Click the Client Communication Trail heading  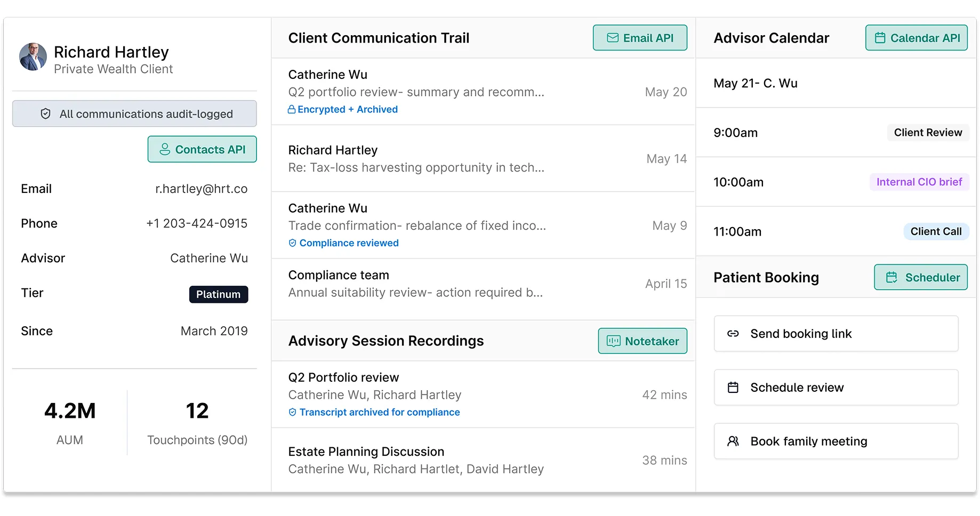(379, 38)
